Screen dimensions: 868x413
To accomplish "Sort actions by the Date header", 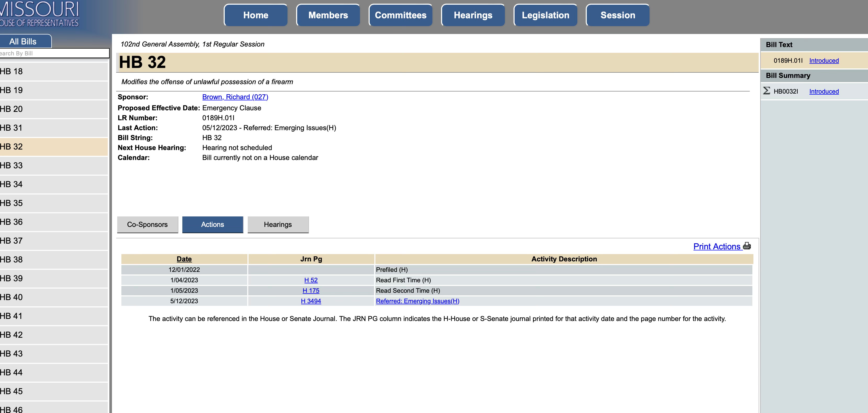I will [184, 259].
